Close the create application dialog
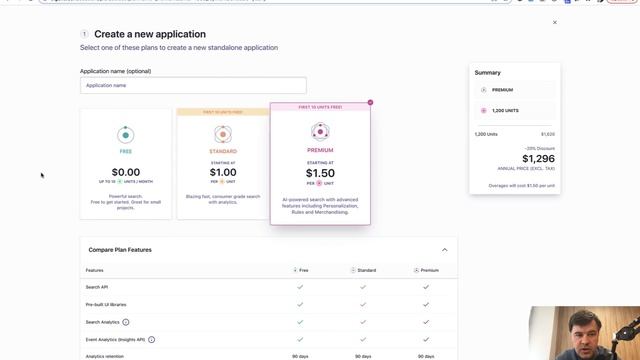 click(555, 22)
